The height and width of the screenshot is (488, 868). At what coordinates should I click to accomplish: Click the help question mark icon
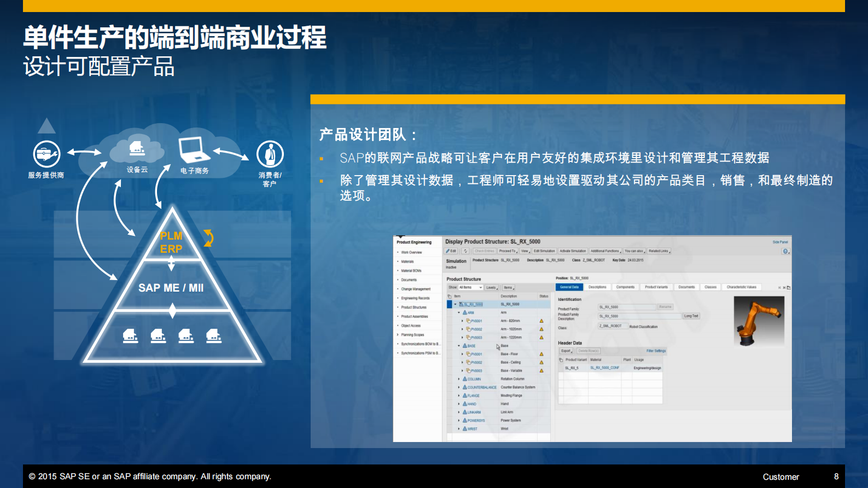[x=785, y=251]
